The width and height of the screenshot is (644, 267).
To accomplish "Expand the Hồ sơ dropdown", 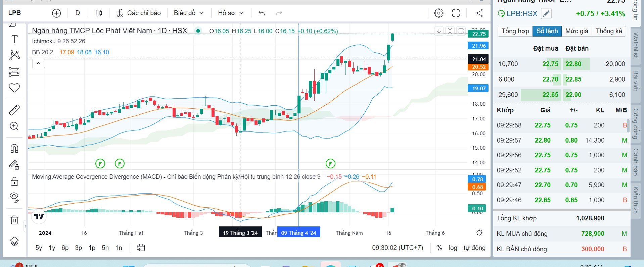I will [x=231, y=13].
